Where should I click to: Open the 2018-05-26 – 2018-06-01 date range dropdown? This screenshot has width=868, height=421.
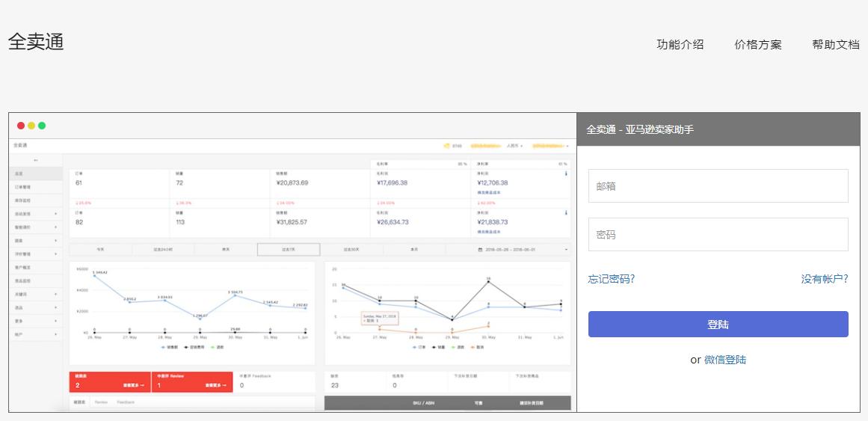[x=508, y=250]
